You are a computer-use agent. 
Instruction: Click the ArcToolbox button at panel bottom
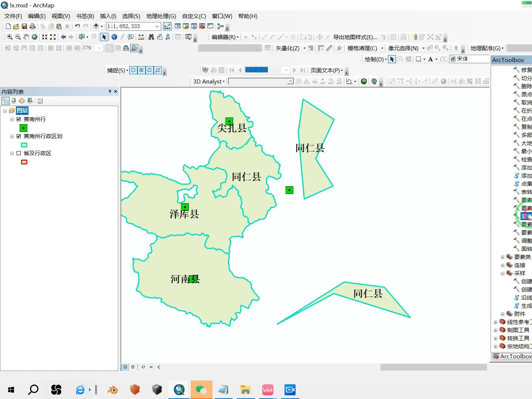(x=512, y=356)
